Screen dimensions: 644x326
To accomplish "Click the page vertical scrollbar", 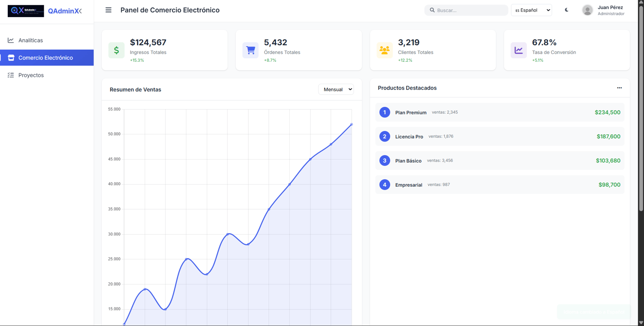I will [641, 163].
